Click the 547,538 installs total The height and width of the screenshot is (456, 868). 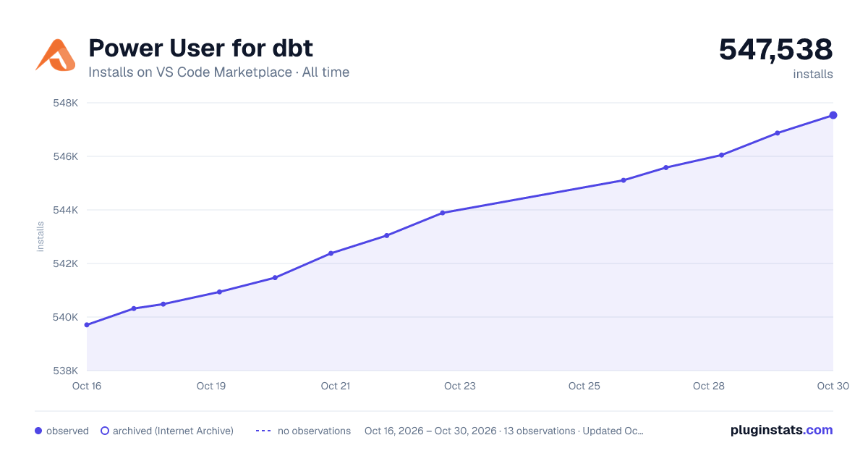[775, 50]
